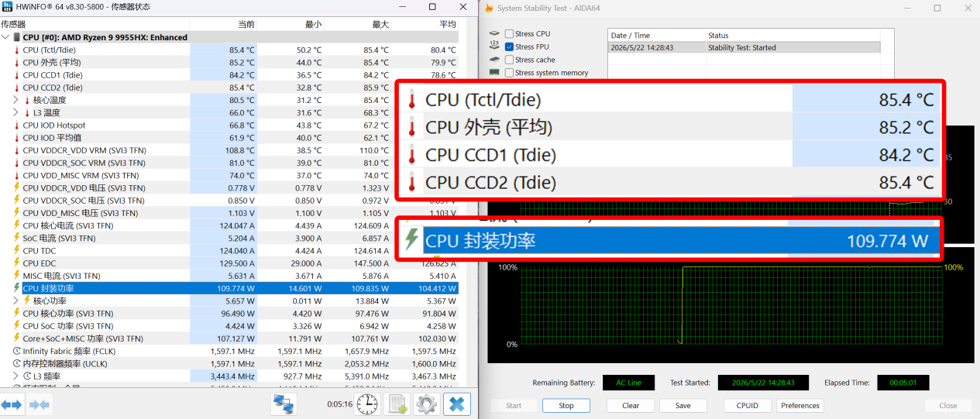This screenshot has width=980, height=419.
Task: Click lightning icon of CPU VDDCR_VDD 电压 row
Action: [16, 187]
